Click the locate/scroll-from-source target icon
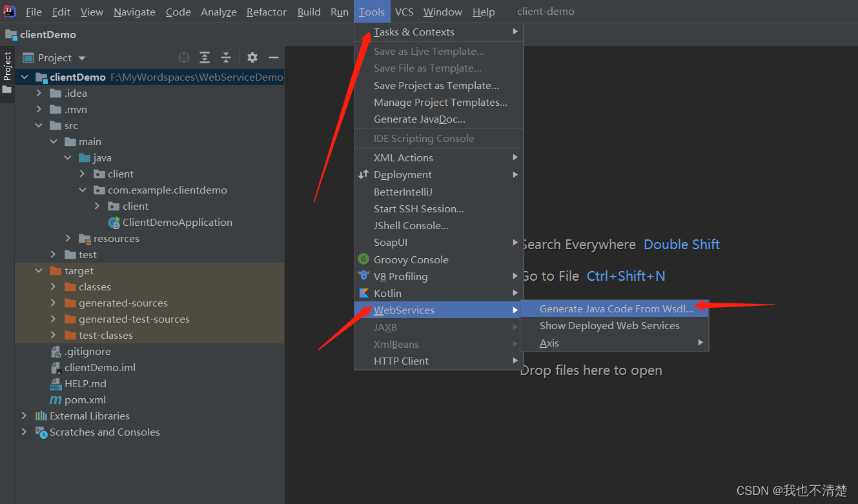Viewport: 858px width, 504px height. [x=184, y=57]
